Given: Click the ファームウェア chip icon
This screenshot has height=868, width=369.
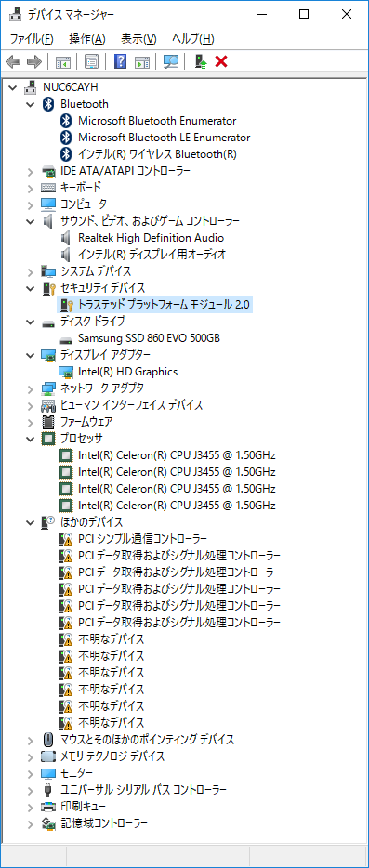Looking at the screenshot, I should [48, 422].
